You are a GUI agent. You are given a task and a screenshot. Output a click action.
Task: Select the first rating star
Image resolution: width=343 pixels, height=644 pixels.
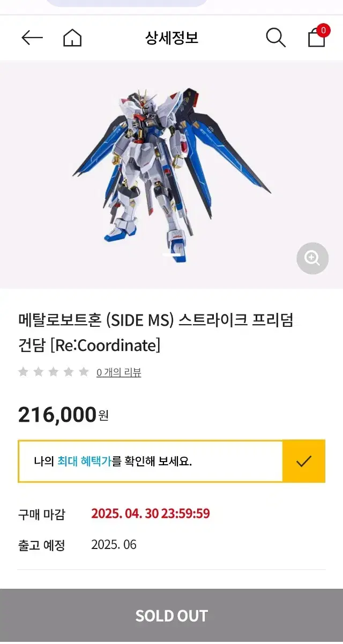click(x=23, y=372)
